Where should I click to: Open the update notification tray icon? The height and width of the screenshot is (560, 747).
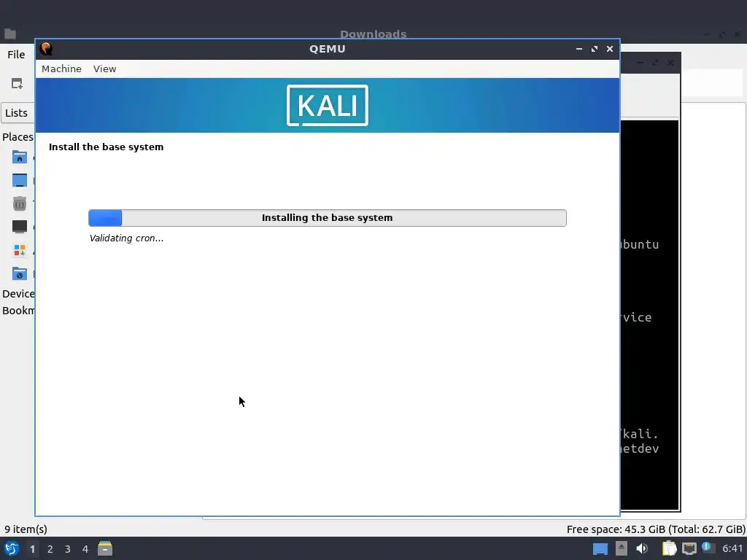[x=708, y=548]
